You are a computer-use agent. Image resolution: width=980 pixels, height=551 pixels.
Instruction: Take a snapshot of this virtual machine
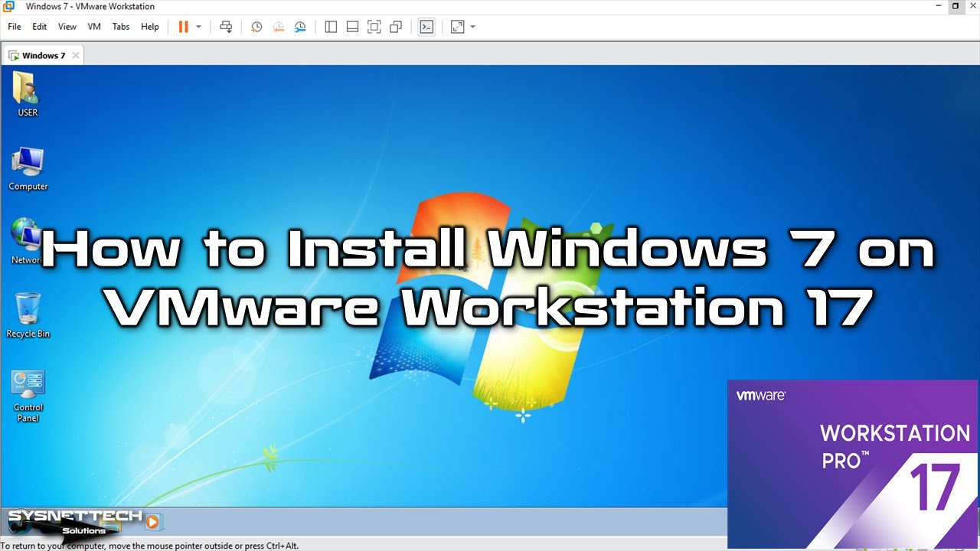256,27
